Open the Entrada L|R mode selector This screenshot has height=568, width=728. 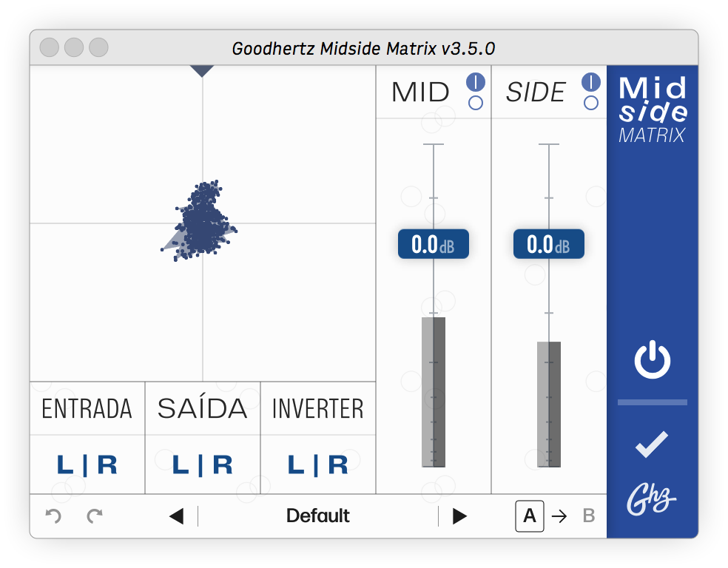coord(87,465)
